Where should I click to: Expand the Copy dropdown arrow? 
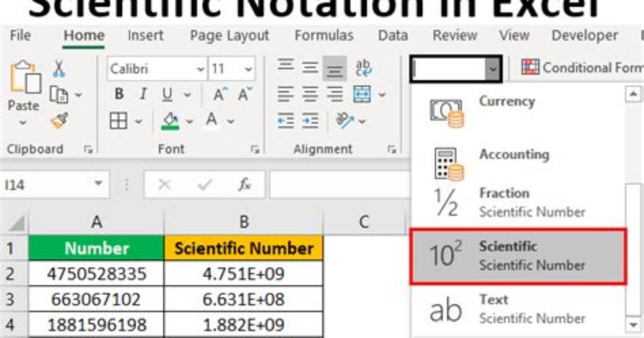[78, 95]
